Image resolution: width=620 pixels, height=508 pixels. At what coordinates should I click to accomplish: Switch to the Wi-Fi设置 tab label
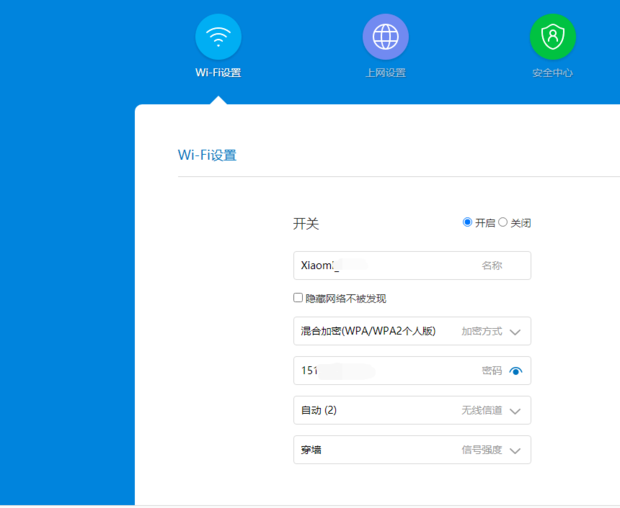point(218,73)
